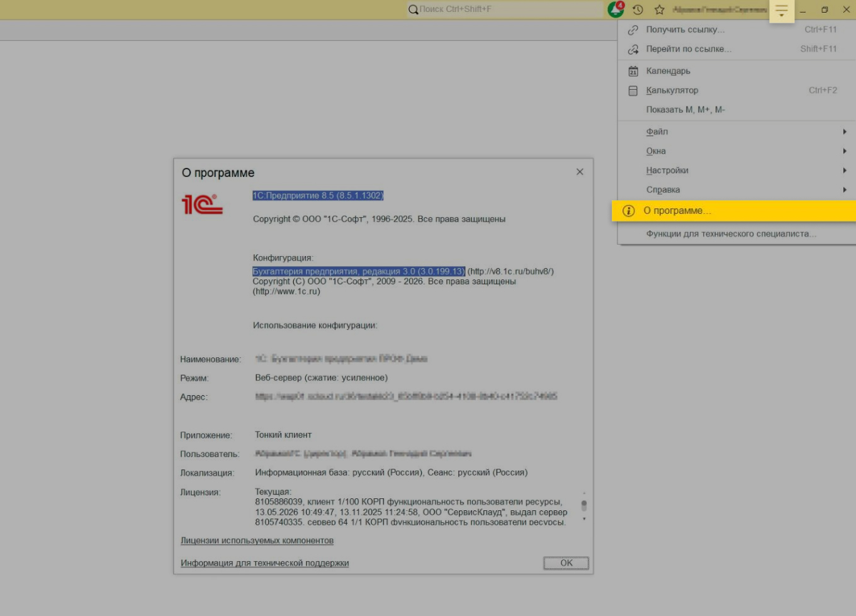Close the 1C application window

(x=847, y=9)
